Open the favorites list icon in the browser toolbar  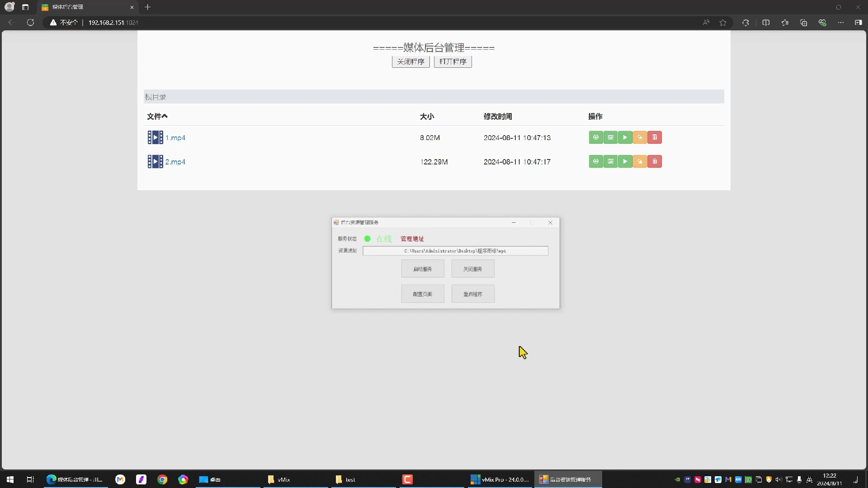coord(785,23)
